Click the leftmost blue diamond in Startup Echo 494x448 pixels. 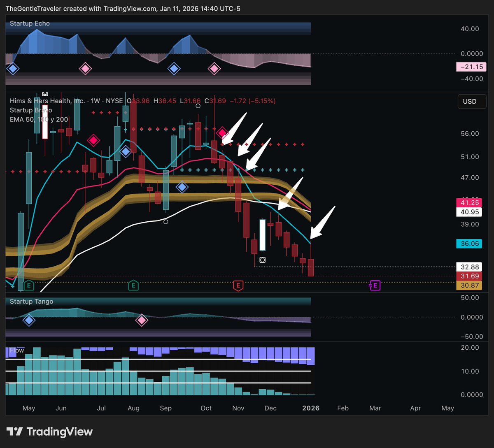tap(13, 69)
